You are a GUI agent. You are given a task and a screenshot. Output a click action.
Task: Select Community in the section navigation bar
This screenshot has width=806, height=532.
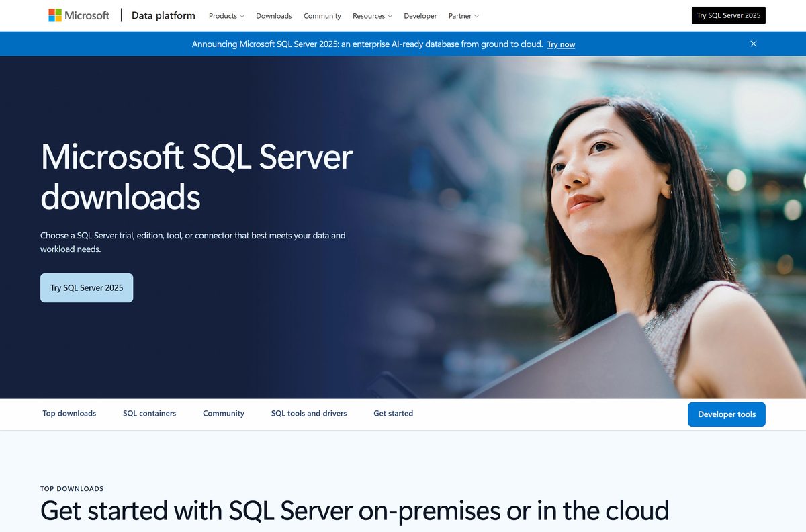click(224, 414)
